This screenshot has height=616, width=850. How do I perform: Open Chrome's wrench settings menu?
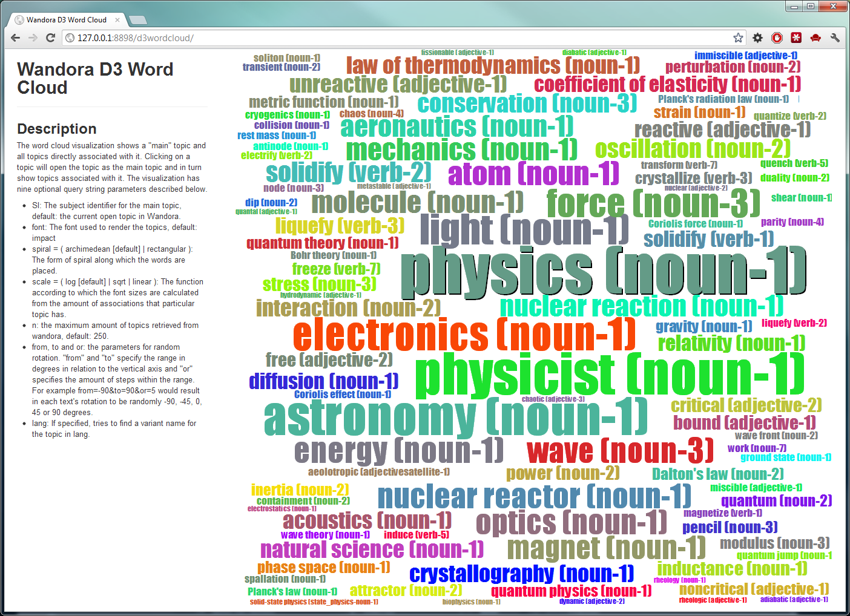pos(835,38)
